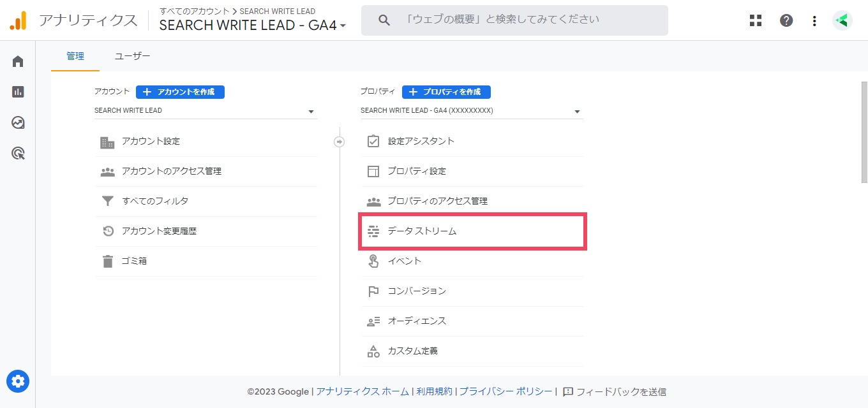Click the プロパティを作成 button

pyautogui.click(x=446, y=92)
